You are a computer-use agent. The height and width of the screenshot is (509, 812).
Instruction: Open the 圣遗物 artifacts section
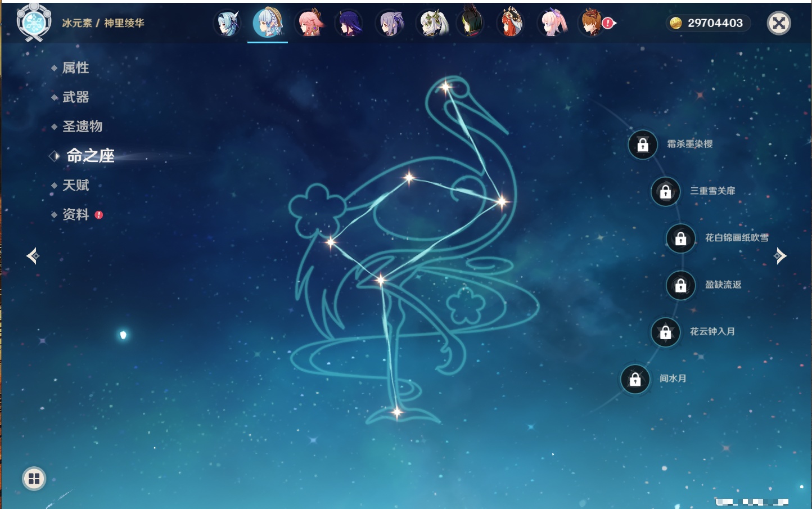(x=82, y=127)
